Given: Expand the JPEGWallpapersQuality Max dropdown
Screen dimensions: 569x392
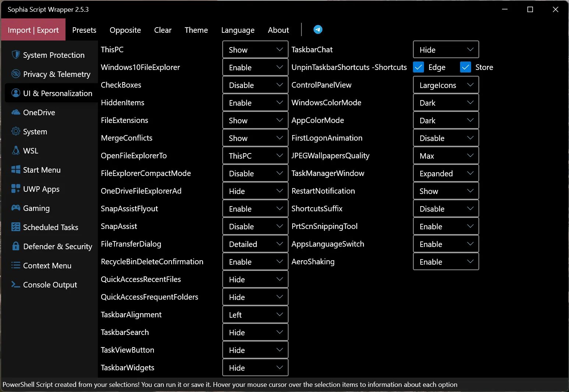Looking at the screenshot, I should [x=446, y=155].
